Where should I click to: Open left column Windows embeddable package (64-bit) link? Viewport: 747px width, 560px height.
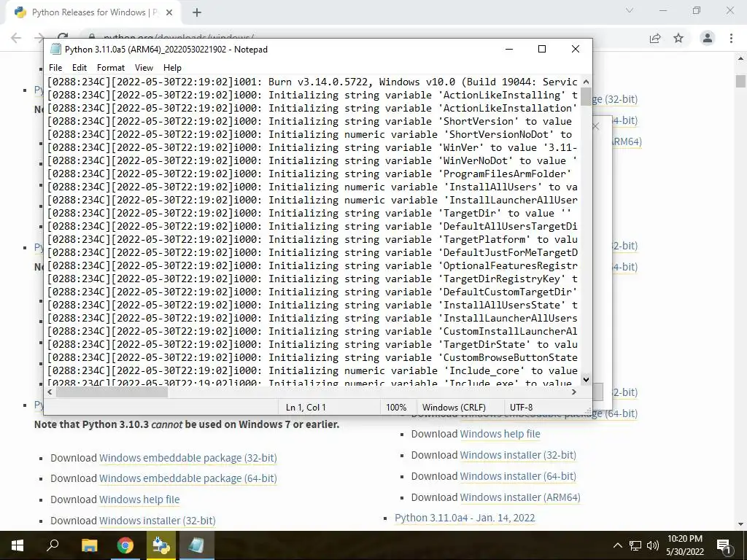187,478
